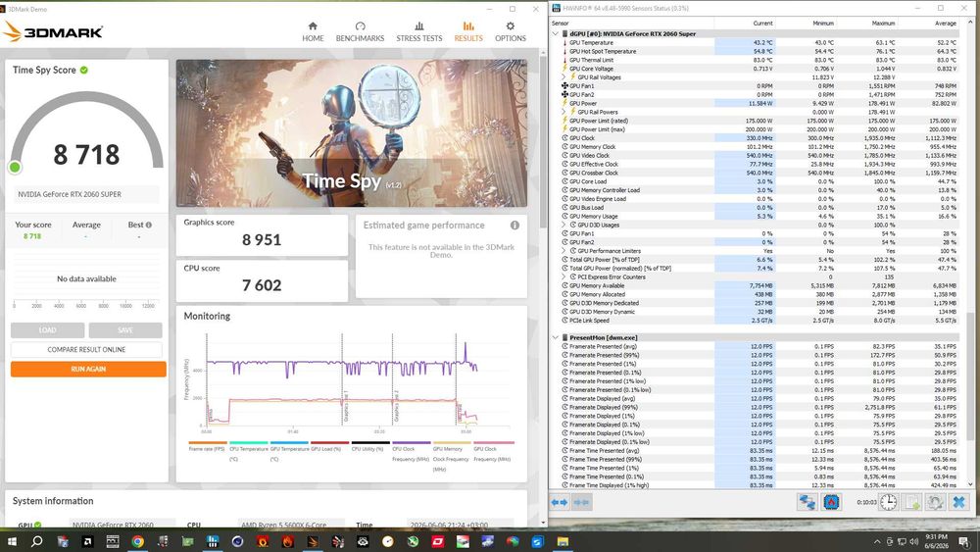Expand GPU Rail Voltages
The width and height of the screenshot is (980, 552).
563,77
